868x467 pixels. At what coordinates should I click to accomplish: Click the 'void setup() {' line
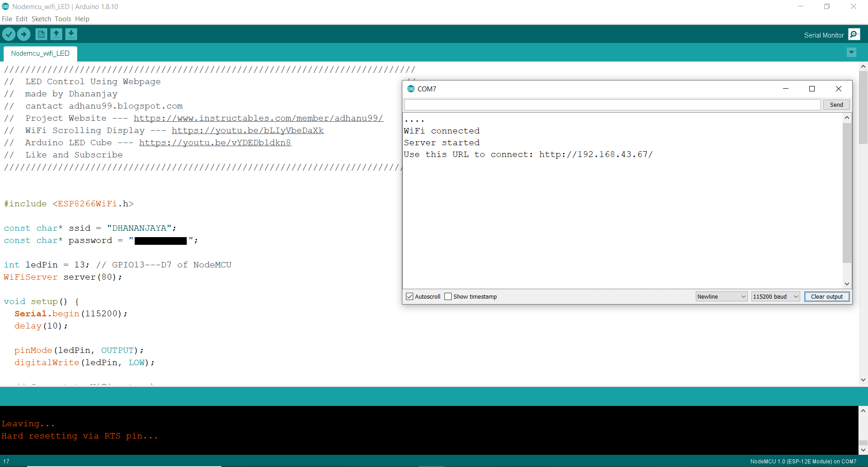click(x=42, y=301)
